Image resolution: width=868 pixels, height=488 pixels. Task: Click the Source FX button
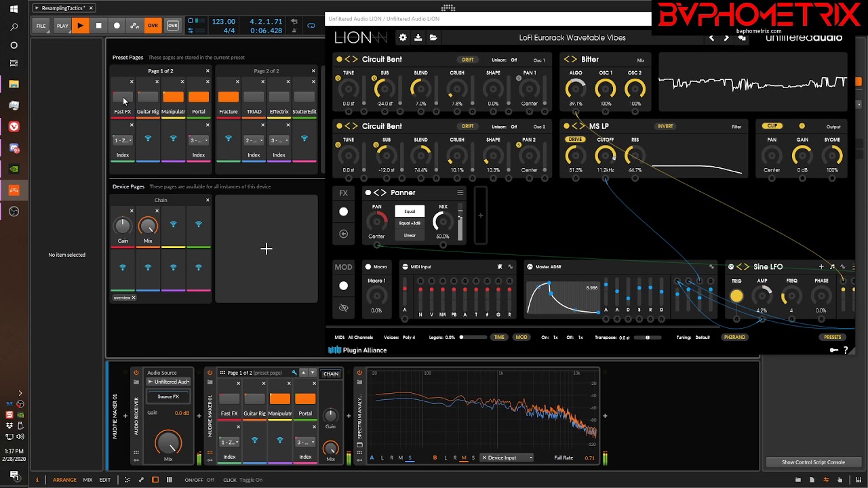[168, 396]
